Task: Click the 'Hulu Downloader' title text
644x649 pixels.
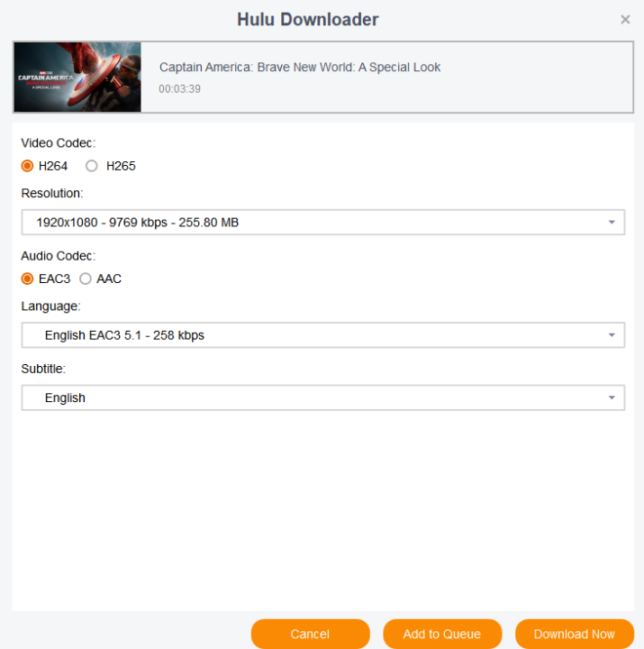Action: click(308, 20)
